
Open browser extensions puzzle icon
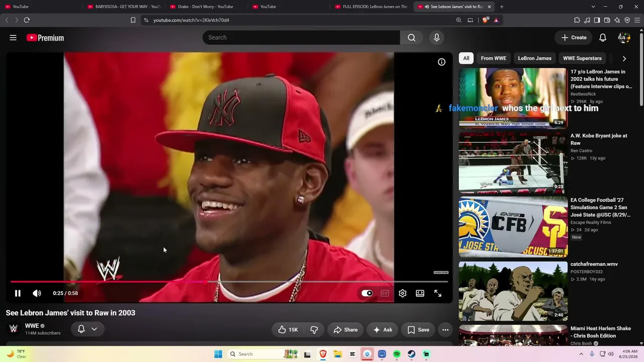577,20
